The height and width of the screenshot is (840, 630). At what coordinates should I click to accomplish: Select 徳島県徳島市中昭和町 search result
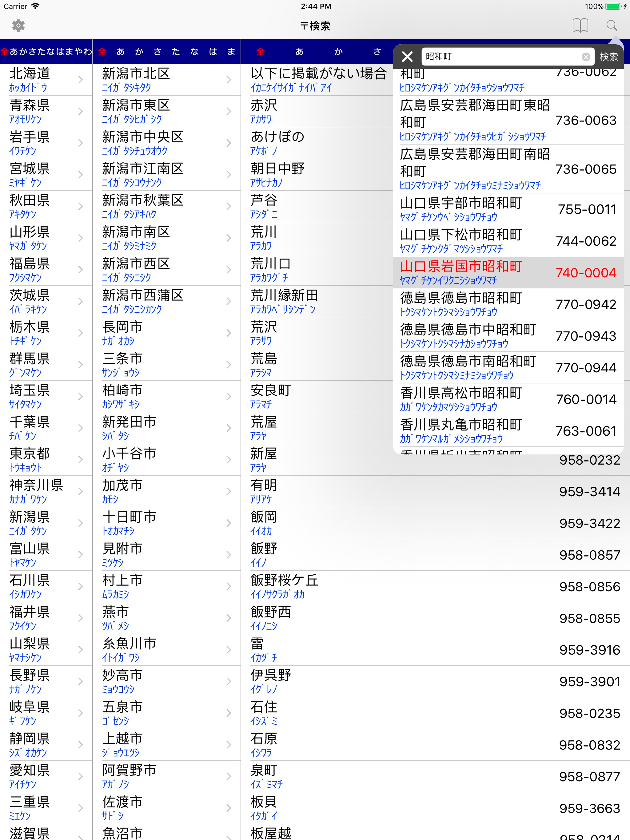coord(508,336)
